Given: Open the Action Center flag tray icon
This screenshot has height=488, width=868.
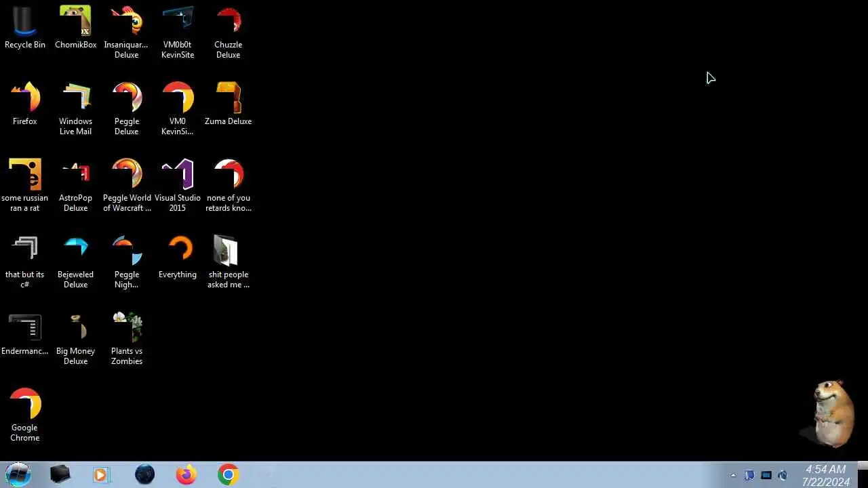Looking at the screenshot, I should pos(749,475).
